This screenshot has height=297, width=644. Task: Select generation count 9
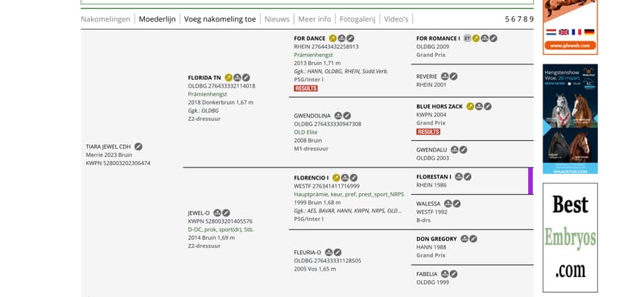tap(531, 19)
